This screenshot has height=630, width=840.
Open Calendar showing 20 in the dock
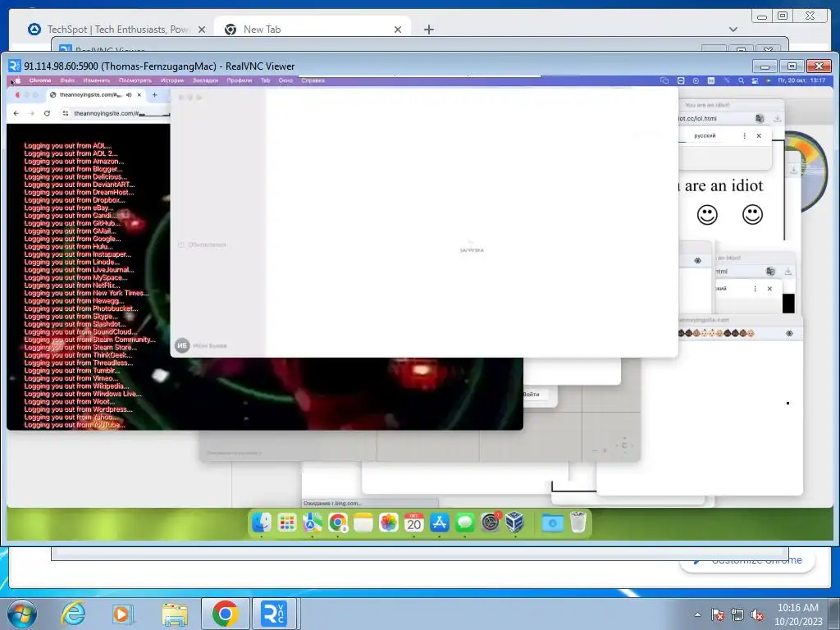point(414,523)
